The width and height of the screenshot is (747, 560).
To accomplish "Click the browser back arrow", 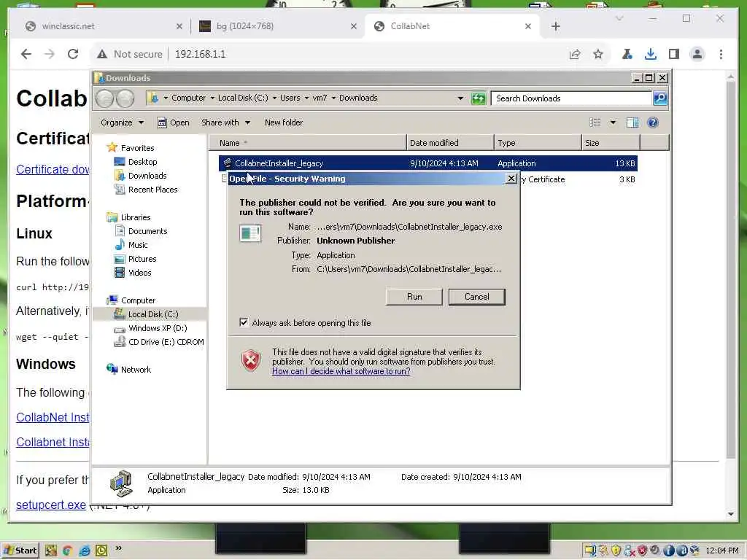I will click(x=26, y=54).
